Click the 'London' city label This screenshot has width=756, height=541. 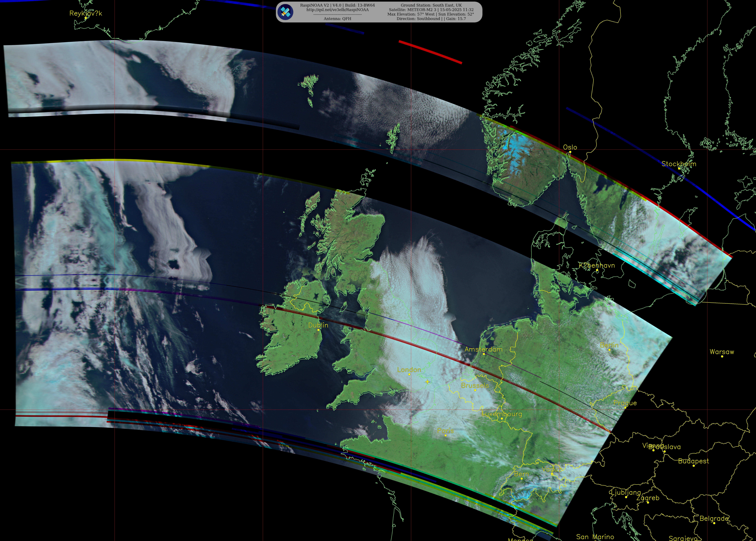(x=409, y=370)
